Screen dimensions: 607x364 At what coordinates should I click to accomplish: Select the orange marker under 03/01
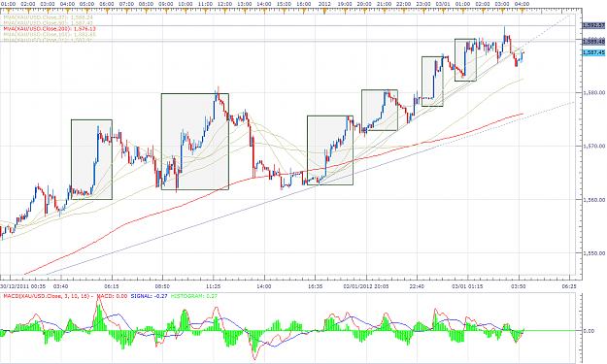443,12
